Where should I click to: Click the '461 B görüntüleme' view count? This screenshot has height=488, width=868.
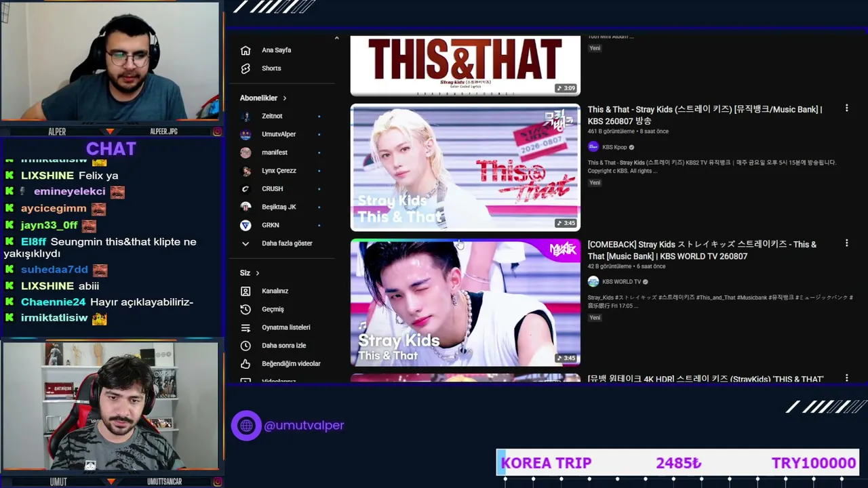coord(611,131)
